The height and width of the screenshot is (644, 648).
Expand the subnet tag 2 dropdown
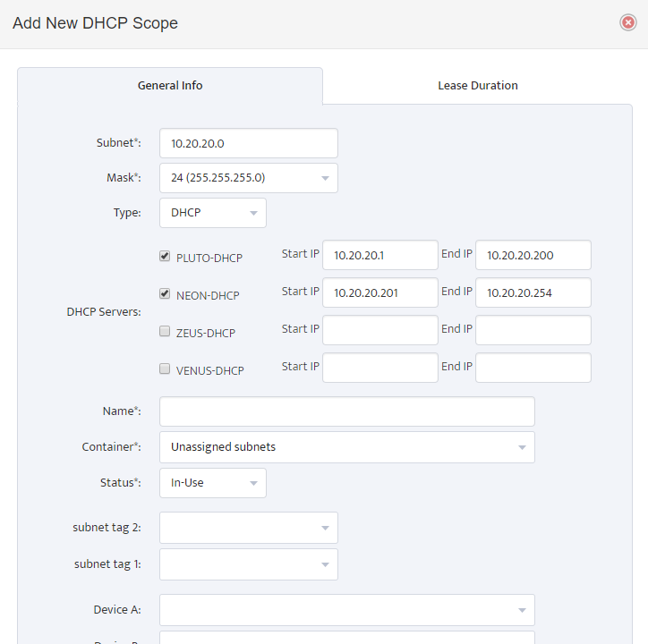click(x=249, y=528)
